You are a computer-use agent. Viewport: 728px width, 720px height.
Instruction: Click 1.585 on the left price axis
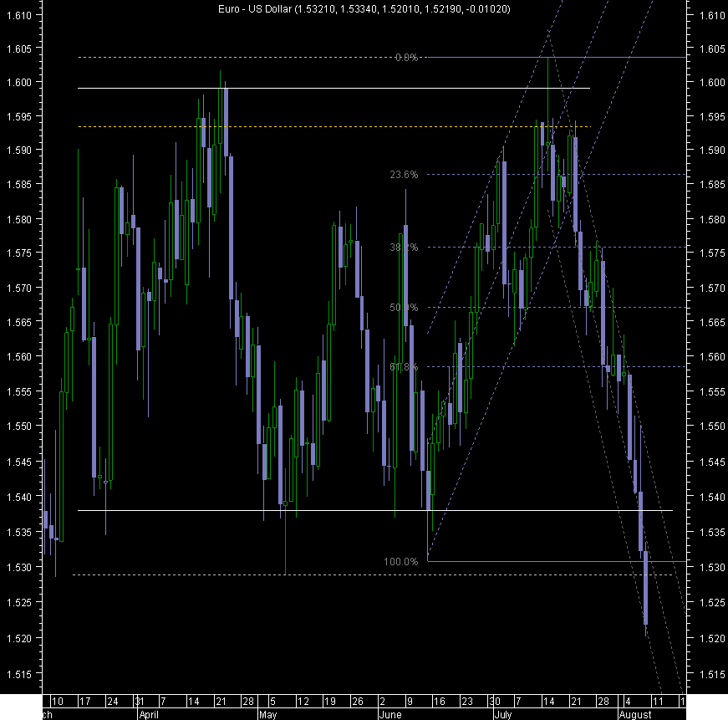(19, 185)
